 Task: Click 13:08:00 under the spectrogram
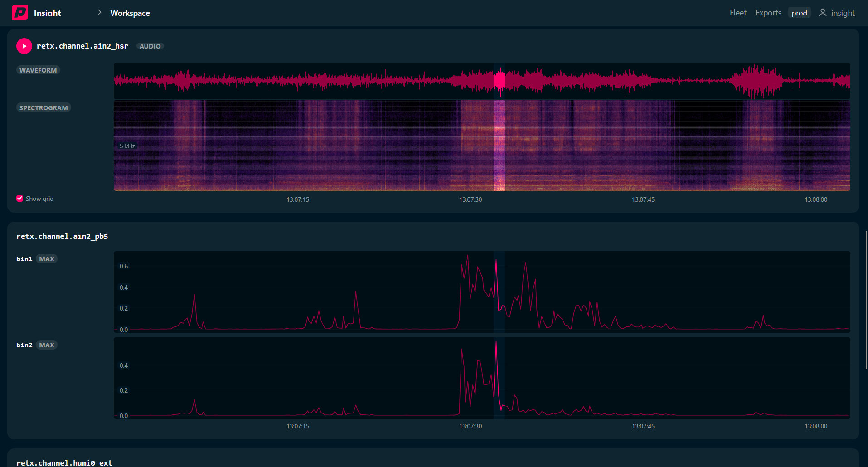click(816, 199)
